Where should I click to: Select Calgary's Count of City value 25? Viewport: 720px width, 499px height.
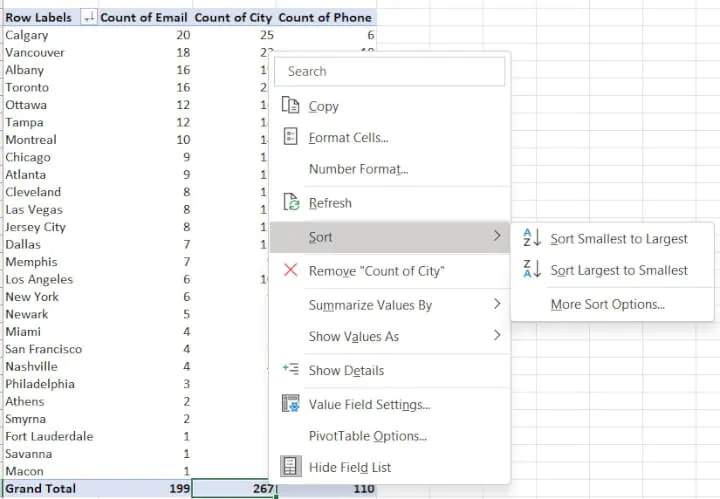click(x=267, y=35)
